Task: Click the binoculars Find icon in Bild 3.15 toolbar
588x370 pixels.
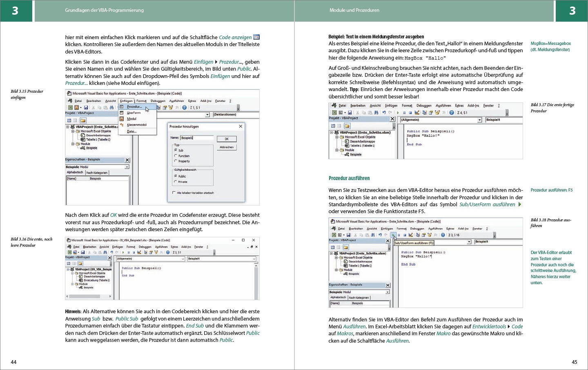Action: tap(111, 108)
